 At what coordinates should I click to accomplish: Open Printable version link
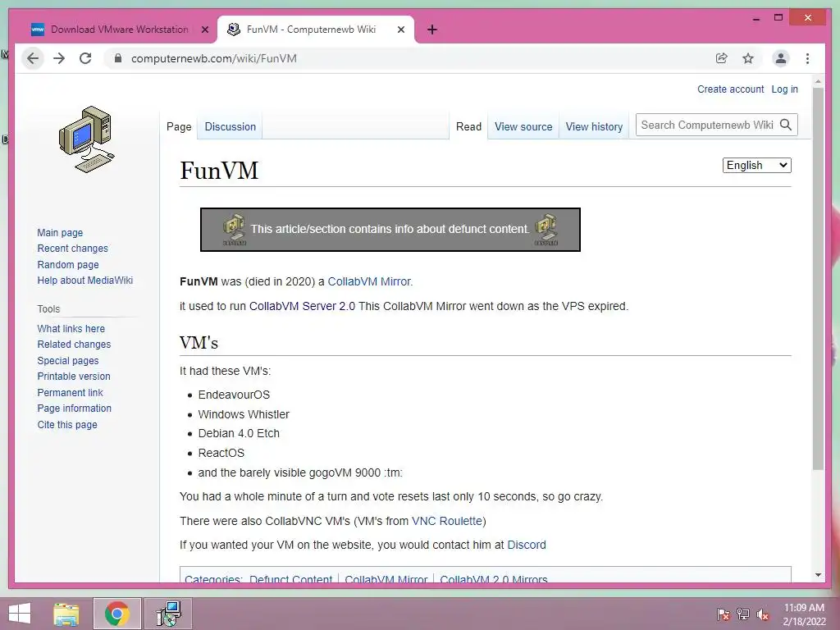point(73,376)
